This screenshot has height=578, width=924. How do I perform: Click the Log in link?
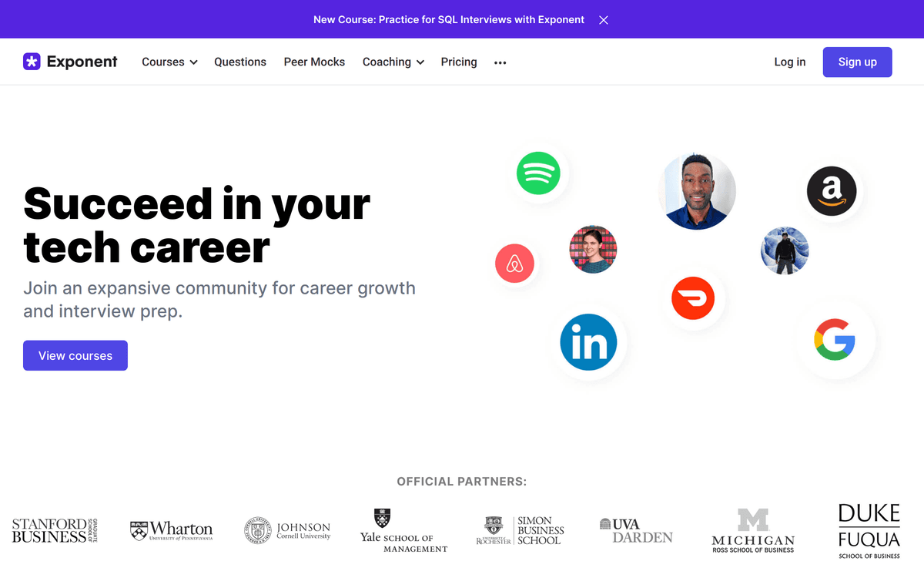click(789, 62)
